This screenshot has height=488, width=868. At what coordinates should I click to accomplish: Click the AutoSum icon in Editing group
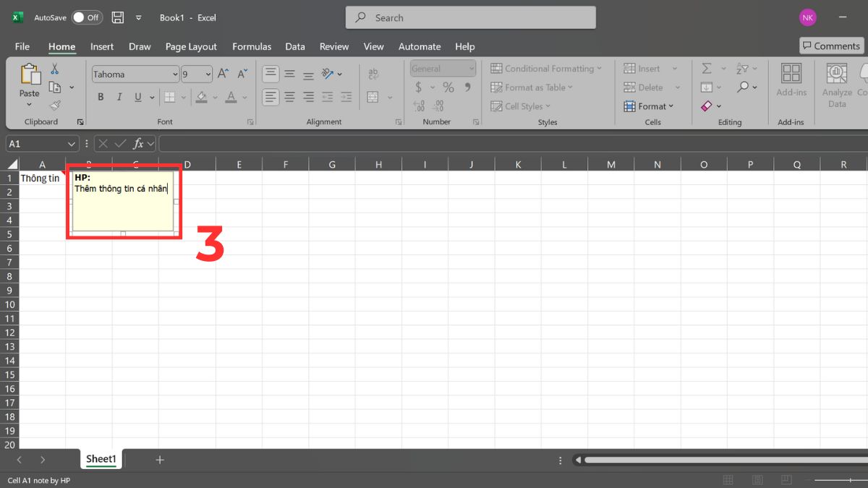click(x=706, y=69)
